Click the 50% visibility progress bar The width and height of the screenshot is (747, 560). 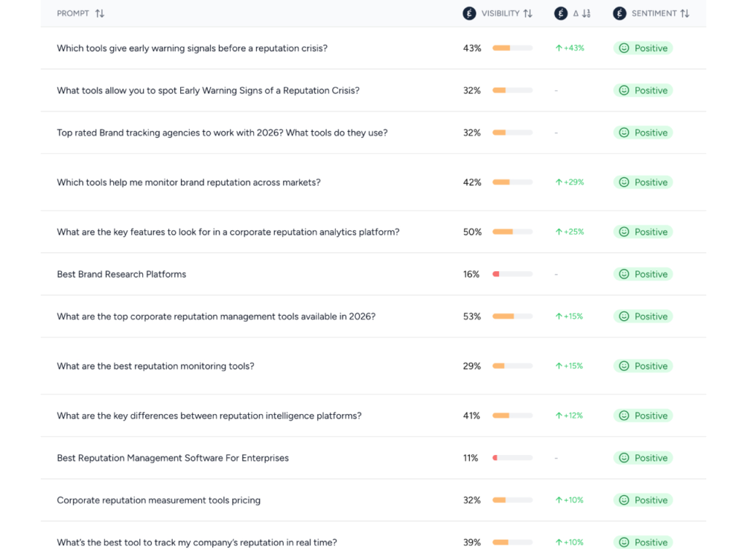(512, 232)
